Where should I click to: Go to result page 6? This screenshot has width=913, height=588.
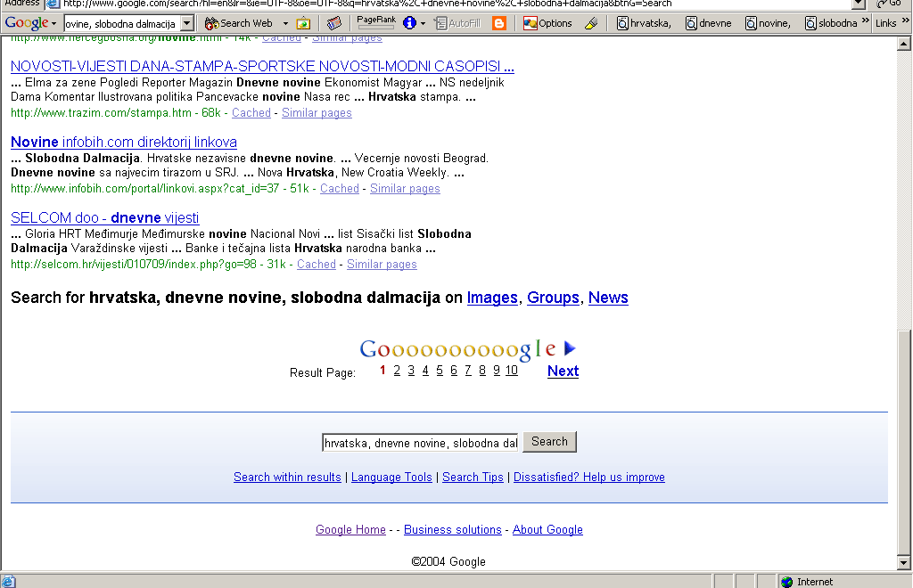[x=454, y=371]
